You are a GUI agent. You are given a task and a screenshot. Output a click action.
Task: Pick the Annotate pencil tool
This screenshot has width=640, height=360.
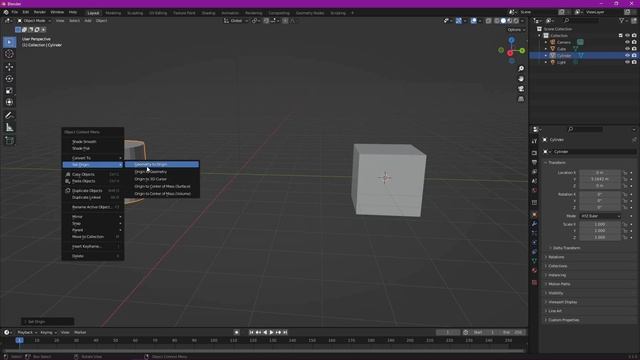pyautogui.click(x=9, y=116)
